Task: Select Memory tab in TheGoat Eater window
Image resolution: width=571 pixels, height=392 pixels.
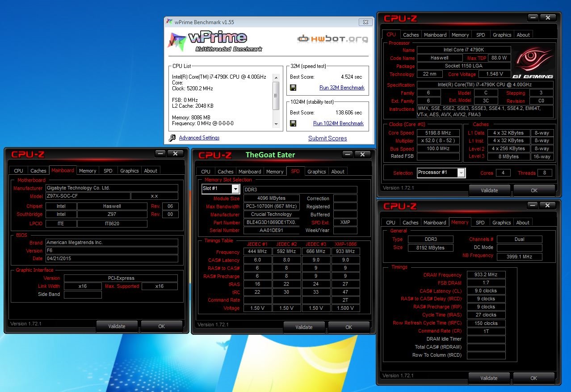Action: [x=275, y=172]
